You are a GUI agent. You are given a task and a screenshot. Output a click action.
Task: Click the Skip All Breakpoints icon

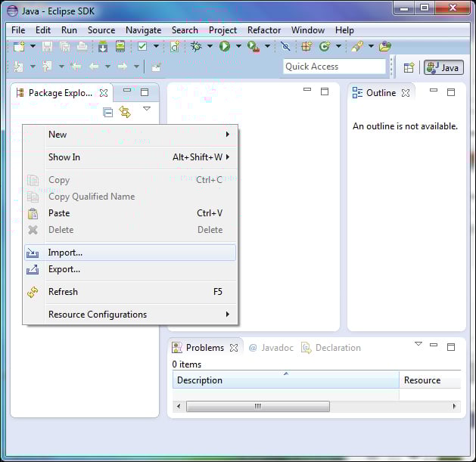click(x=285, y=46)
